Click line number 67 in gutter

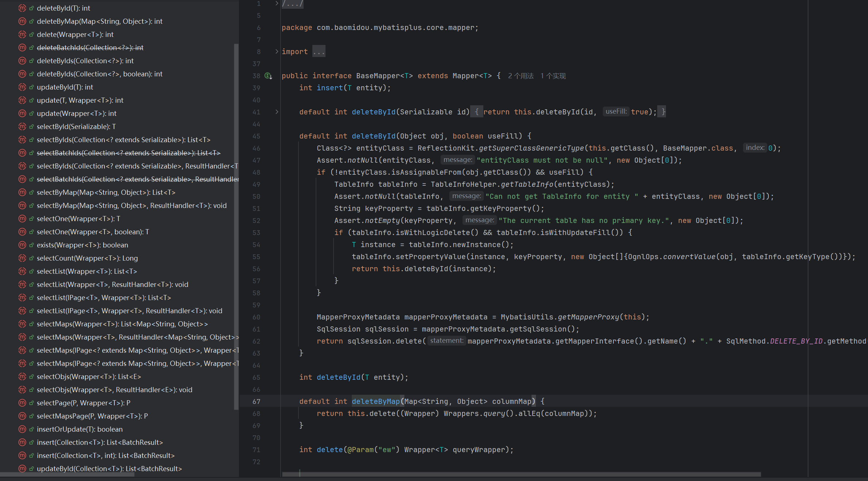tap(256, 401)
